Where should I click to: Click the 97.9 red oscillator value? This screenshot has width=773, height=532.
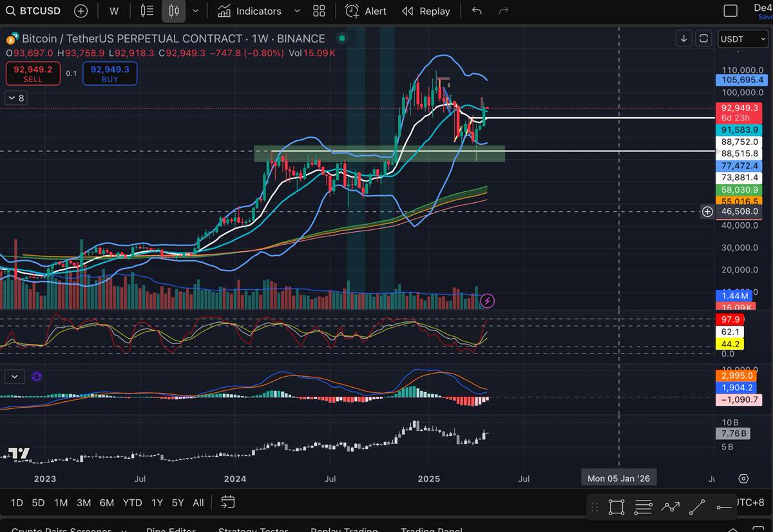[x=730, y=319]
